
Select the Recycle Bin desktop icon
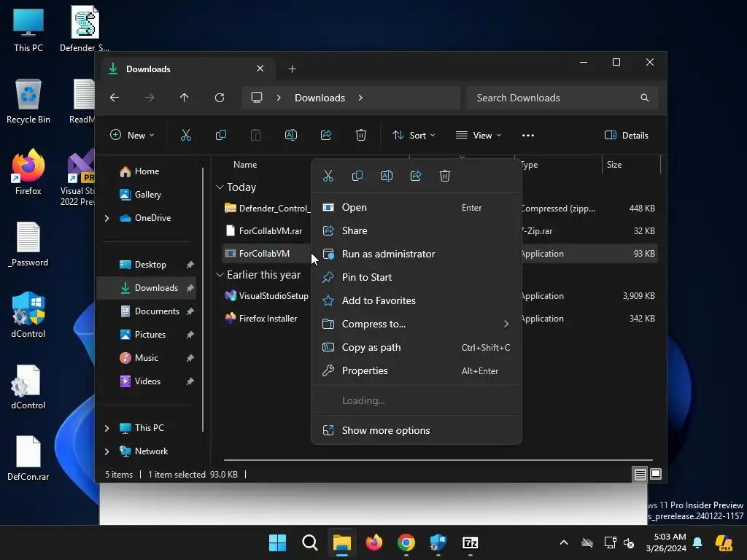[28, 101]
